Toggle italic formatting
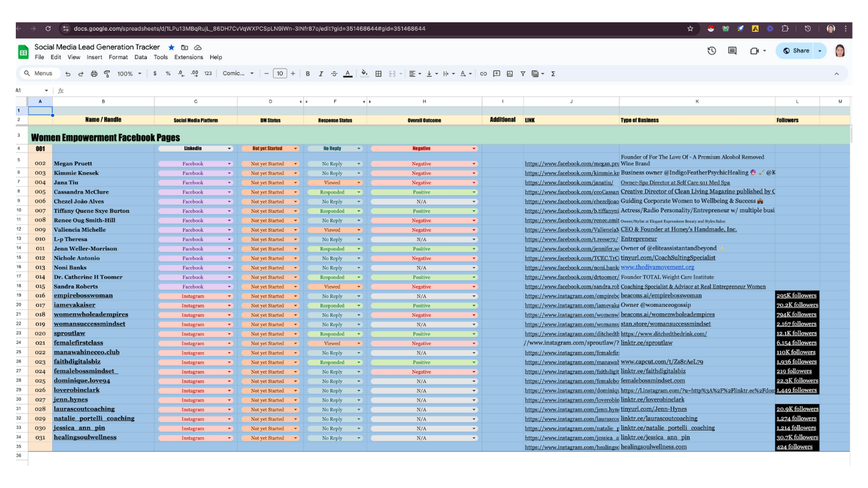Viewport: 868px width, 488px height. (321, 74)
